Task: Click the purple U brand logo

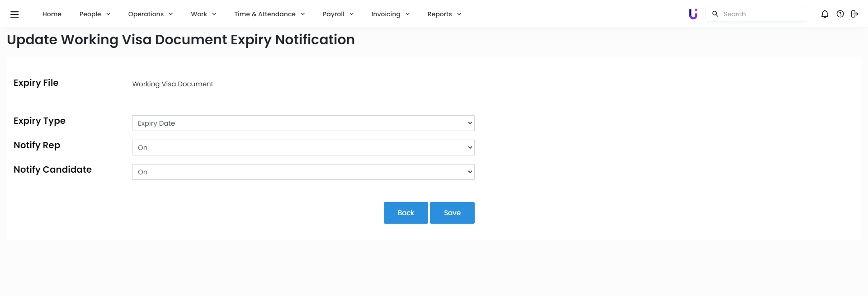Action: [x=693, y=14]
